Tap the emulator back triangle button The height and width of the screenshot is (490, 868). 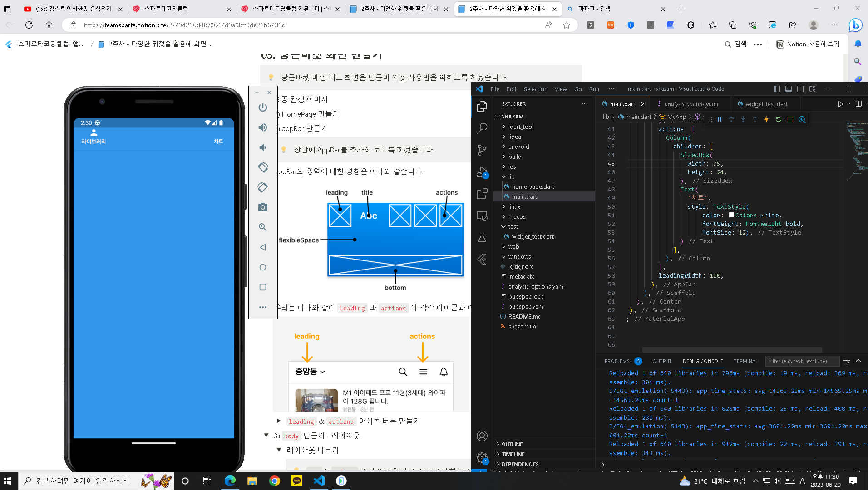[263, 247]
